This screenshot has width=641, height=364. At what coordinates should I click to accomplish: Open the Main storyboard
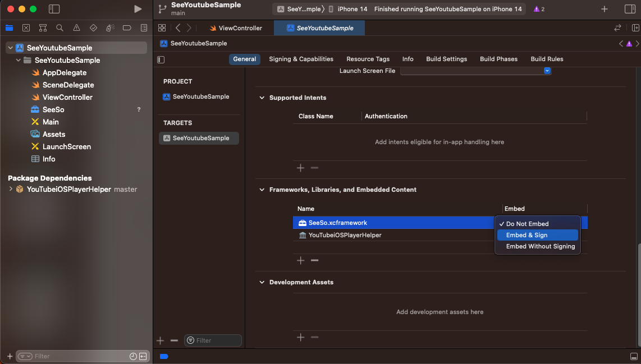[51, 122]
